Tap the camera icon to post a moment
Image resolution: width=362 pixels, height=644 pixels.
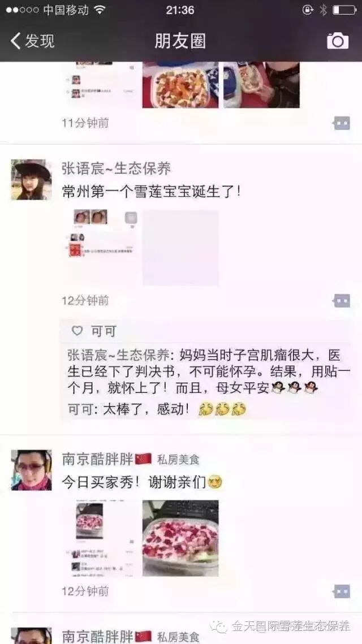click(x=337, y=41)
